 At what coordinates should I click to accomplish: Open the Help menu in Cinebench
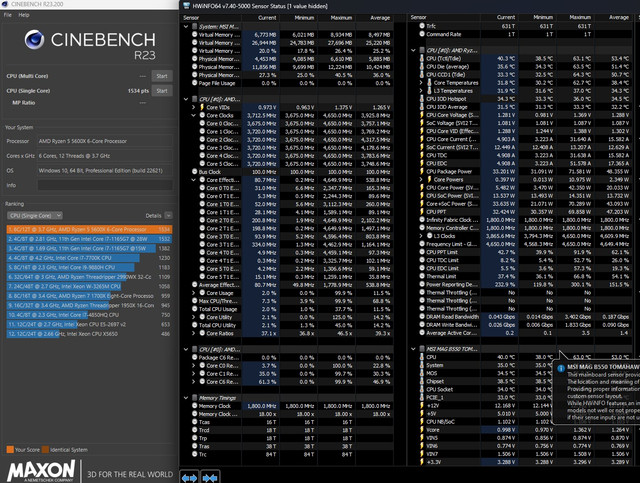tap(24, 15)
